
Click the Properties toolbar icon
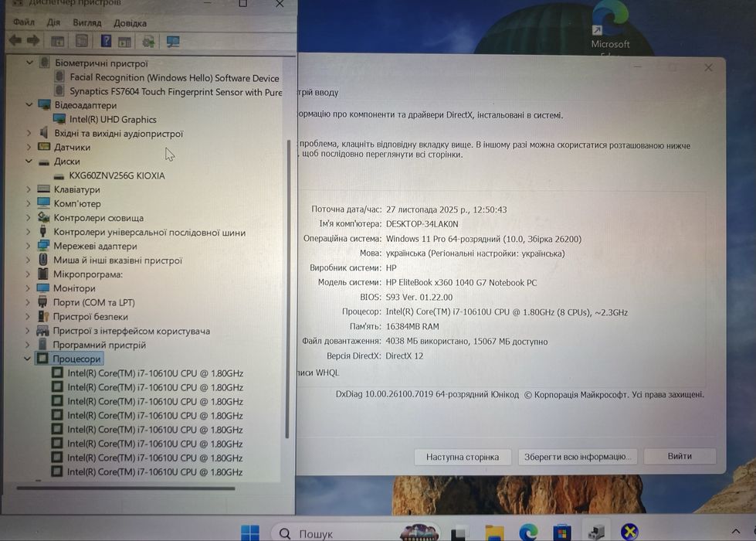coord(82,41)
